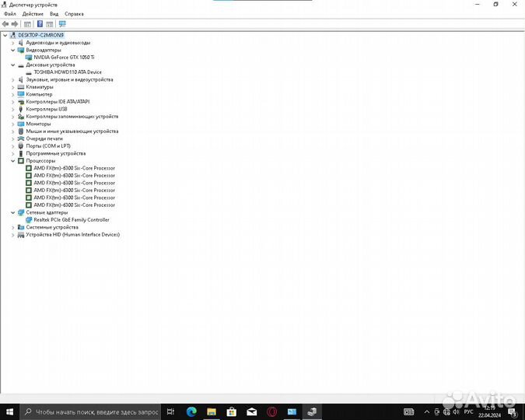Select TOSHIBA HDWD110 ATA Device

[x=68, y=72]
